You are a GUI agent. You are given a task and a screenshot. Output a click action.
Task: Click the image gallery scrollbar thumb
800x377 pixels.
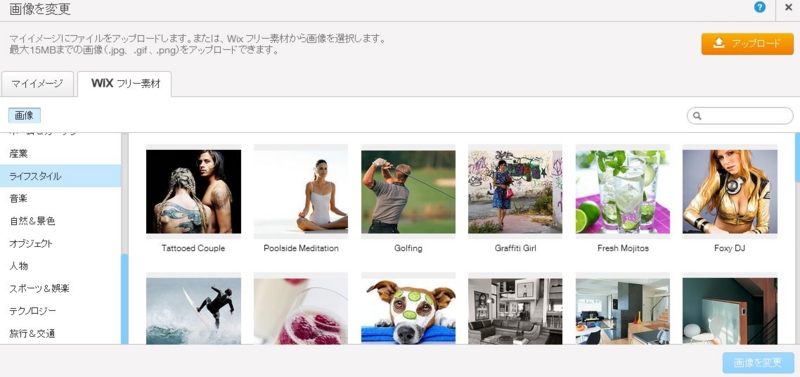[x=797, y=157]
